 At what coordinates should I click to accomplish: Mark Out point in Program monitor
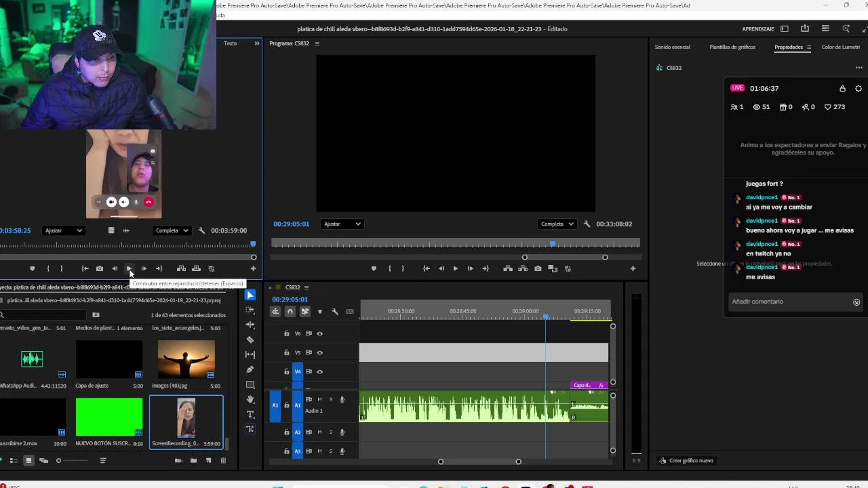(x=403, y=268)
